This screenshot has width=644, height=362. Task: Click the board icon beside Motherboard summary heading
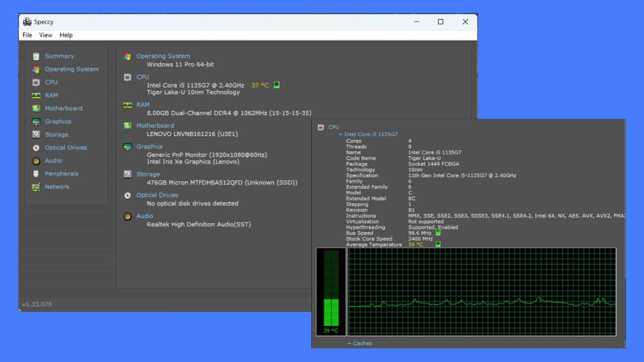tap(128, 126)
